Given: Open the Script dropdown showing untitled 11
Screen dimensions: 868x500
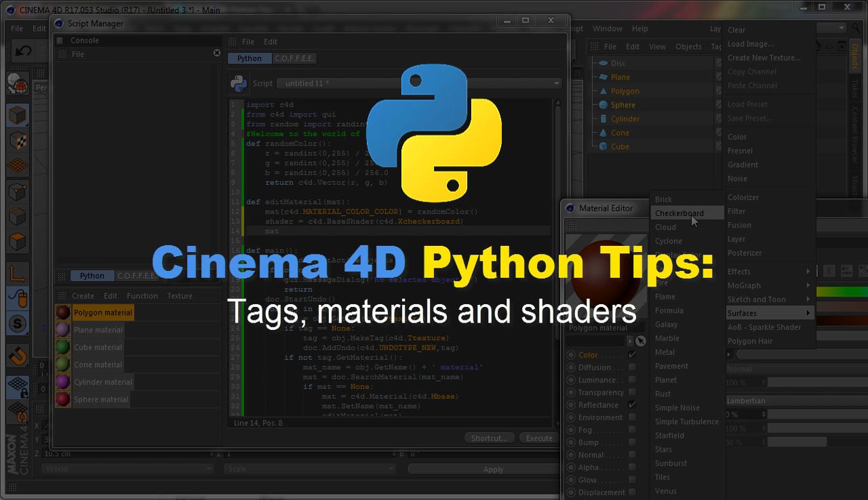Looking at the screenshot, I should pos(419,83).
